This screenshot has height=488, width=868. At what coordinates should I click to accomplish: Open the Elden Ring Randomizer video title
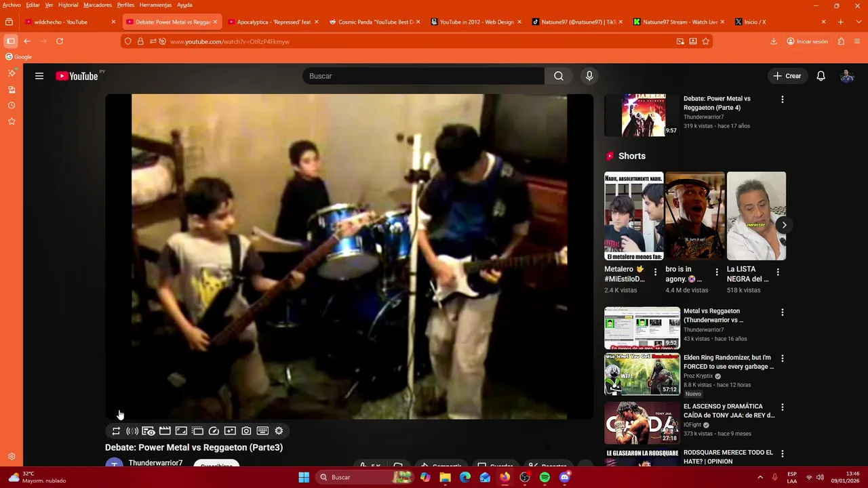[728, 362]
